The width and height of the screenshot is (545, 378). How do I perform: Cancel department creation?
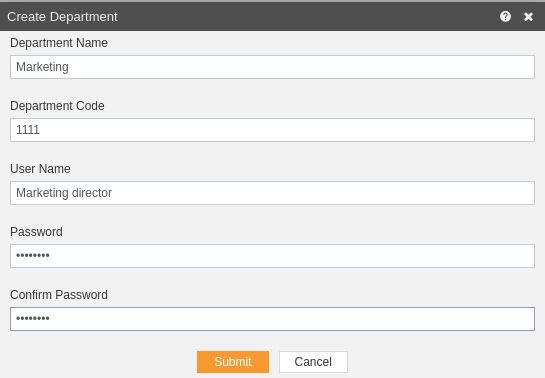tap(313, 362)
